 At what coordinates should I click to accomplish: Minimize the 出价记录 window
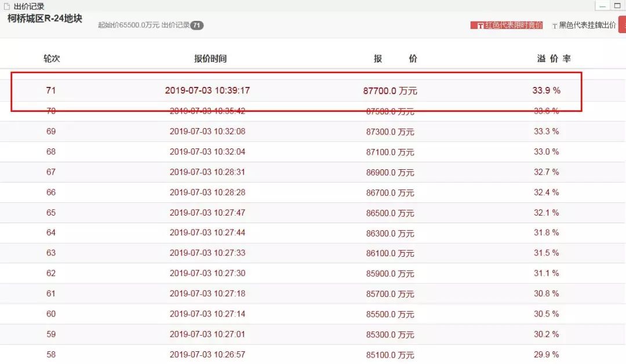(x=603, y=6)
